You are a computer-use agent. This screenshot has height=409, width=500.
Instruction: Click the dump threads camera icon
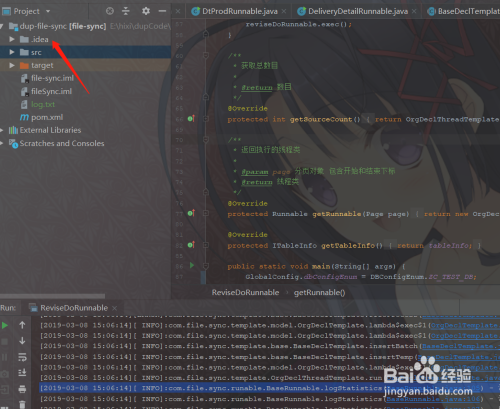(5, 374)
